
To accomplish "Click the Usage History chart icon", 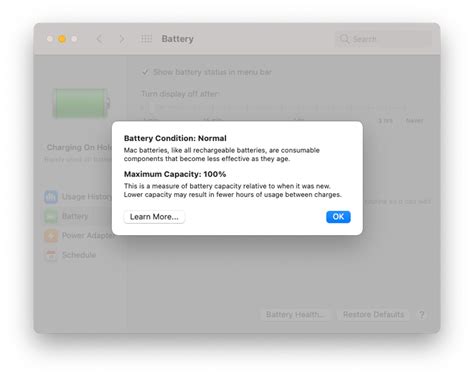I will [x=51, y=197].
